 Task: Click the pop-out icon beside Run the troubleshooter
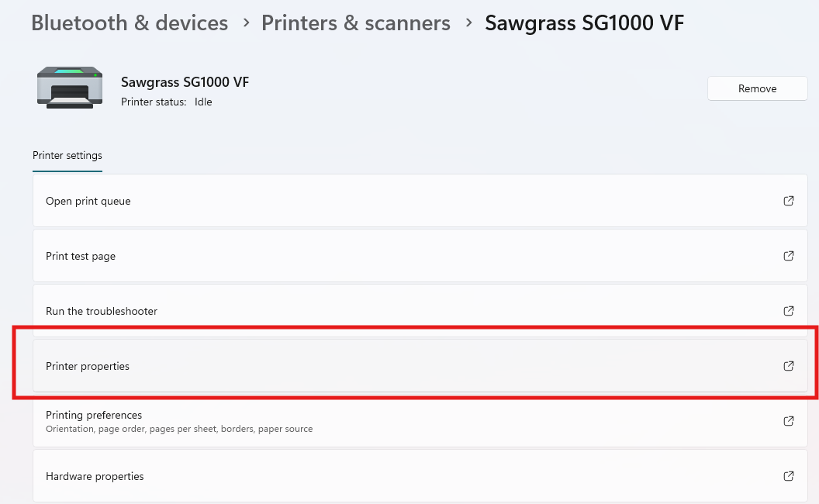[789, 311]
